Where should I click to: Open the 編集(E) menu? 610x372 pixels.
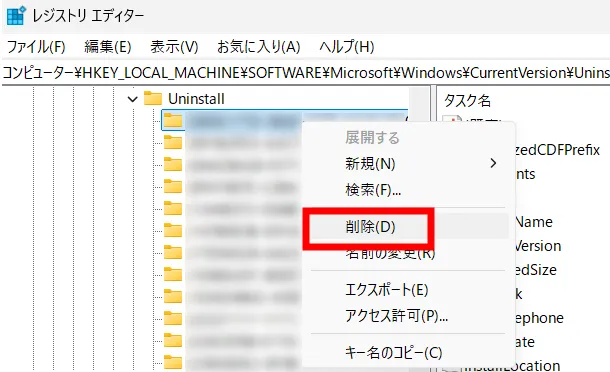(x=108, y=47)
